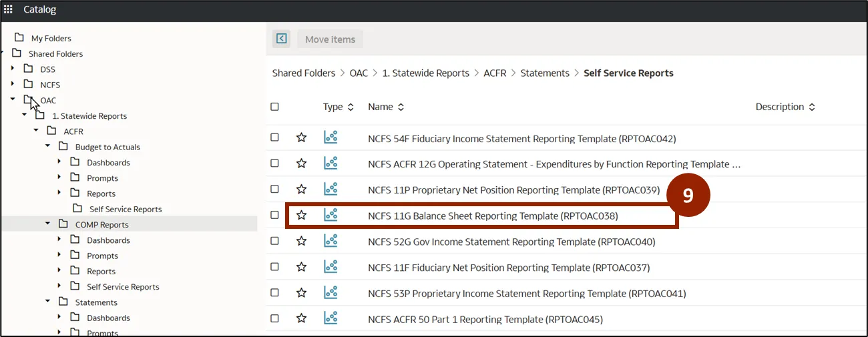Open the app launcher grid icon
This screenshot has height=337, width=868.
click(x=8, y=9)
